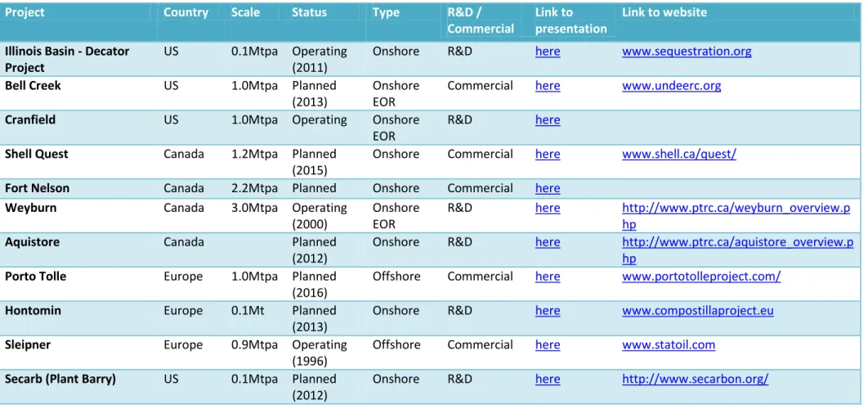Open the 'here' presentation link for Aquistore
The image size is (868, 409).
coord(548,242)
